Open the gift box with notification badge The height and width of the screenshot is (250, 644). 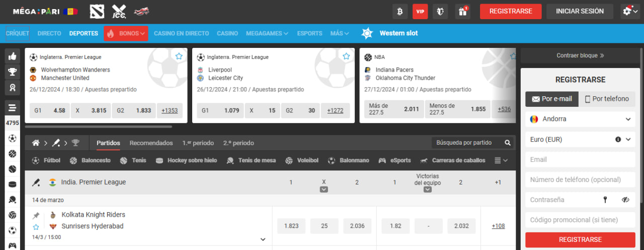[x=462, y=11]
